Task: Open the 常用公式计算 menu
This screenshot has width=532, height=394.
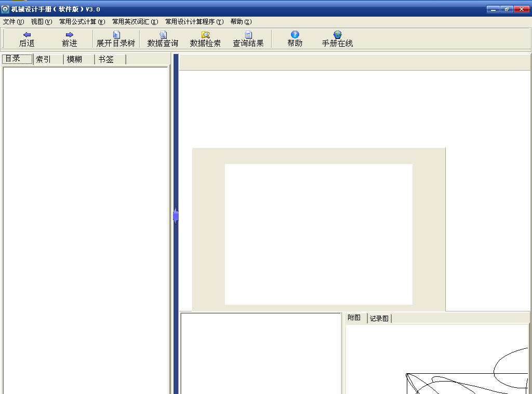Action: click(82, 22)
